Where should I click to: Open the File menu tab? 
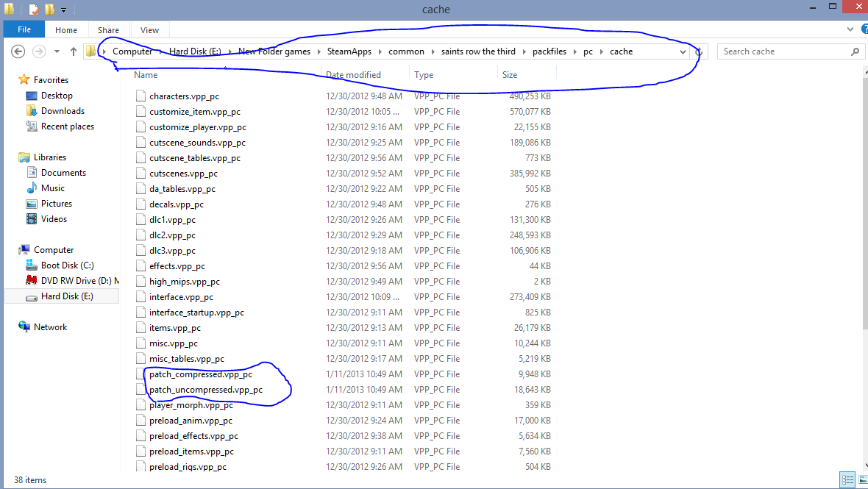[x=24, y=30]
